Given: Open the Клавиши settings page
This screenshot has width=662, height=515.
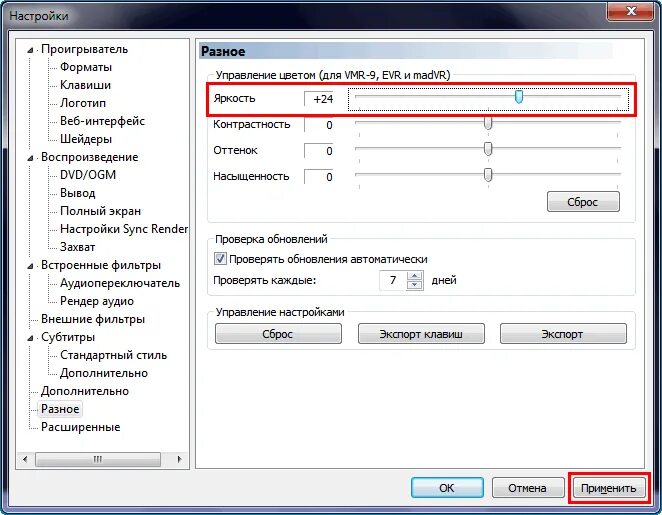Looking at the screenshot, I should 85,85.
